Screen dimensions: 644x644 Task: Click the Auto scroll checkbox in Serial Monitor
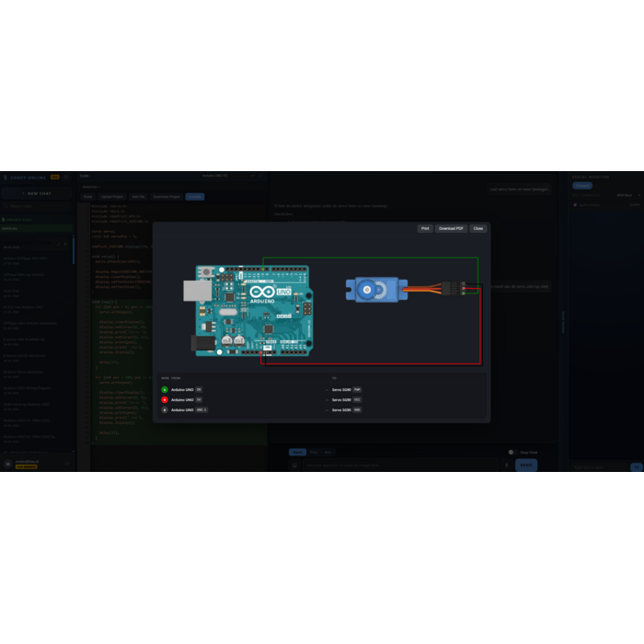click(576, 205)
